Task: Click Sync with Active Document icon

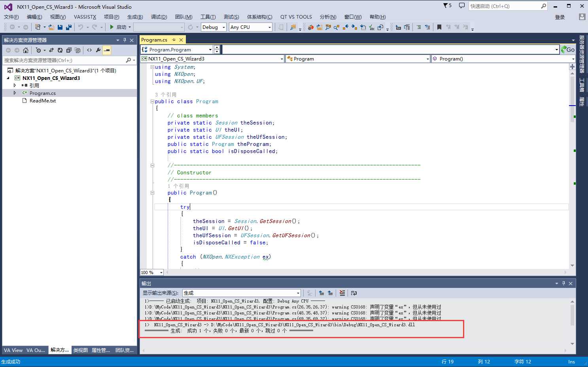Action: (x=51, y=50)
